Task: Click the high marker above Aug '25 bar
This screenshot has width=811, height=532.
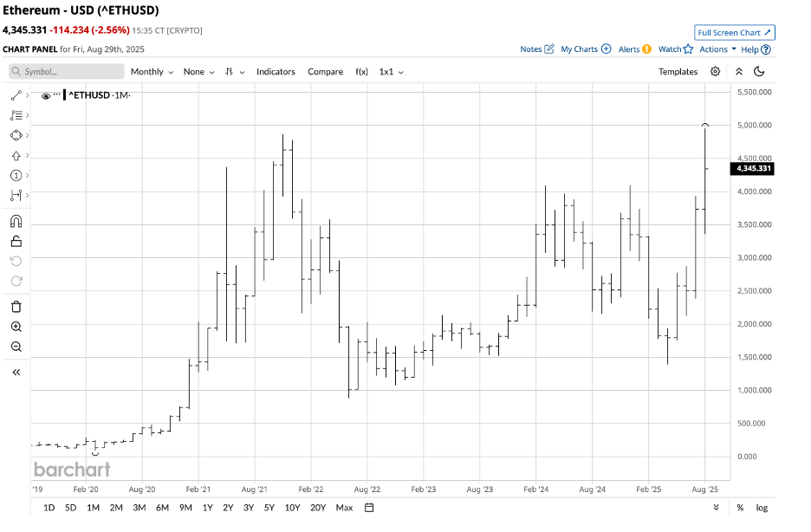Action: tap(705, 125)
